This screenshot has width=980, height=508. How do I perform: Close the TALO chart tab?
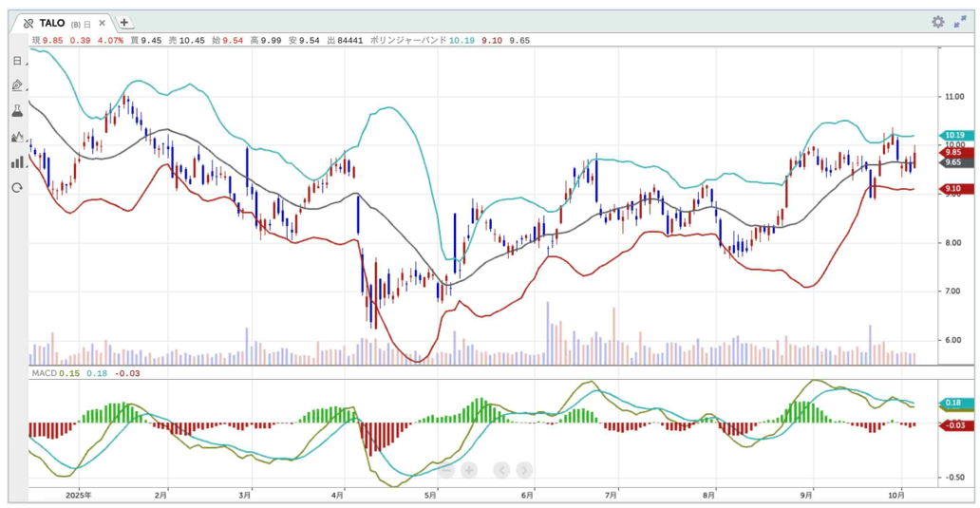[x=102, y=23]
